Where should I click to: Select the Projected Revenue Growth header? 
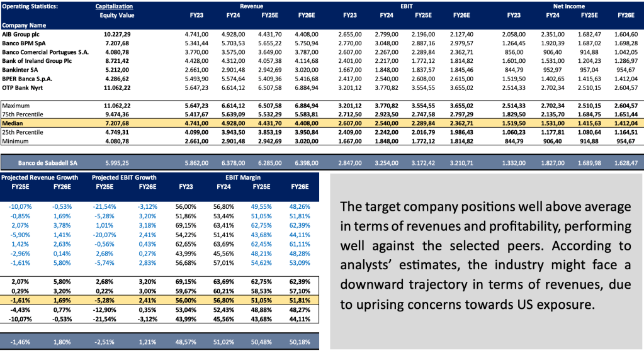click(x=42, y=177)
